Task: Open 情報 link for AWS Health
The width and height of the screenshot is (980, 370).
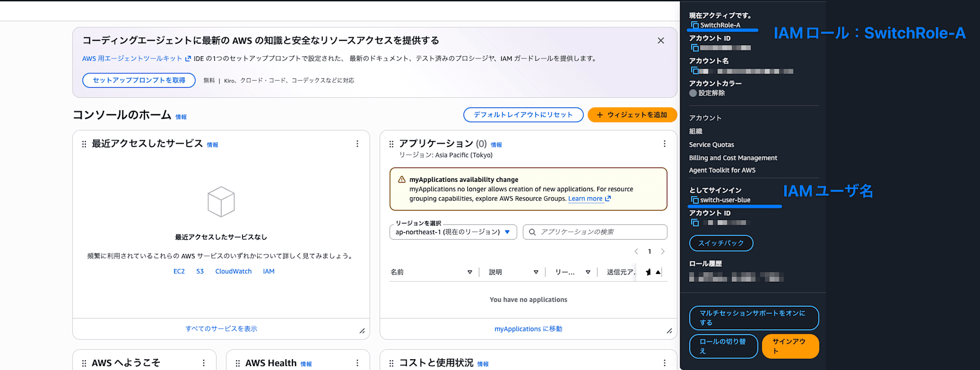Action: (306, 364)
